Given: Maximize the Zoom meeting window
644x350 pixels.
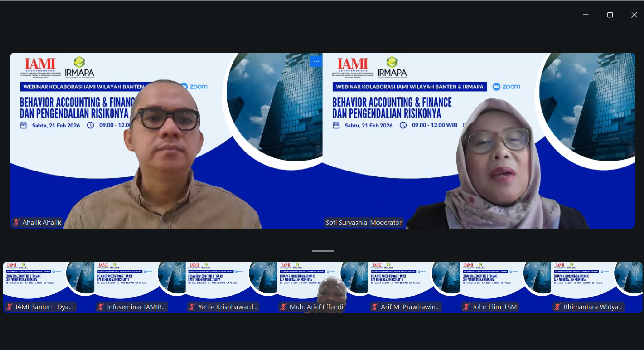Looking at the screenshot, I should click(610, 15).
